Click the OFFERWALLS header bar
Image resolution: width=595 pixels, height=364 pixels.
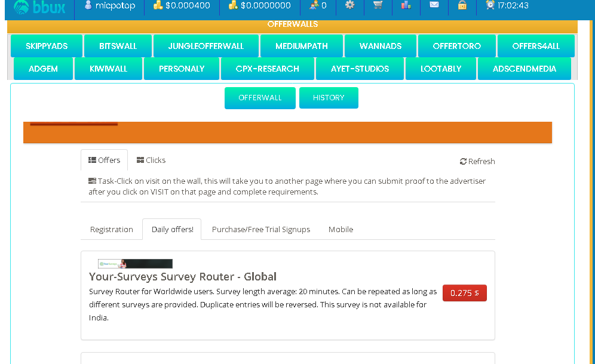point(292,25)
